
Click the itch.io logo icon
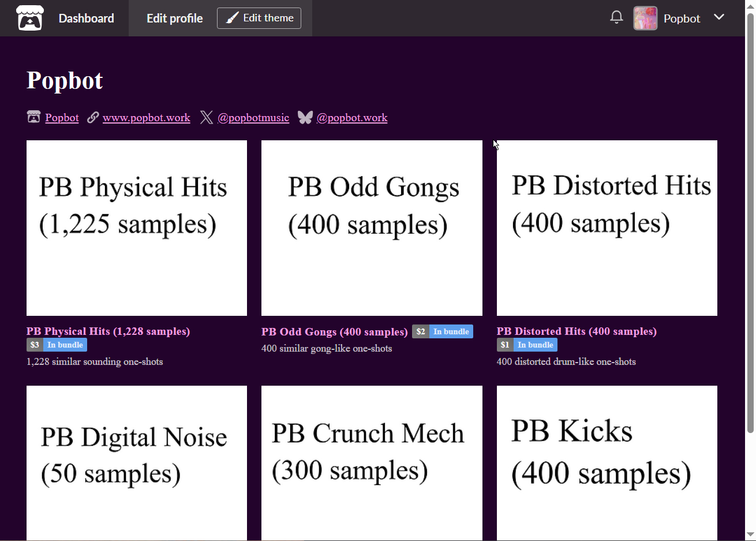[x=29, y=18]
